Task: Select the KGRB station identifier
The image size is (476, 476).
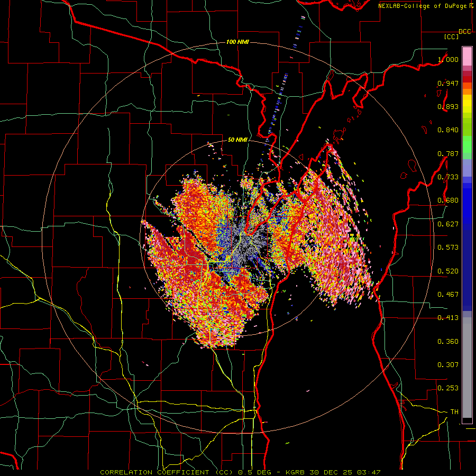Action: click(x=296, y=472)
